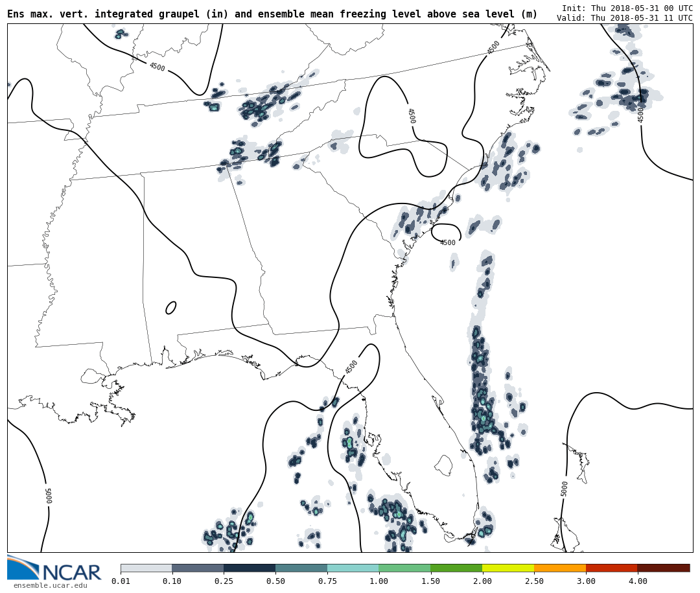Select the 0.01–0.10 light gray legend swatch
This screenshot has width=700, height=593.
coord(146,568)
